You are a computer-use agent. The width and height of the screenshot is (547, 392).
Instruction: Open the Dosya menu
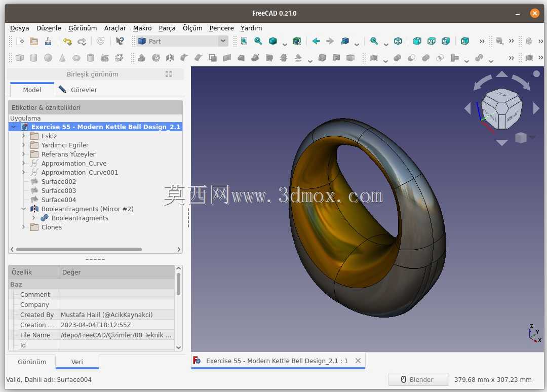point(20,28)
